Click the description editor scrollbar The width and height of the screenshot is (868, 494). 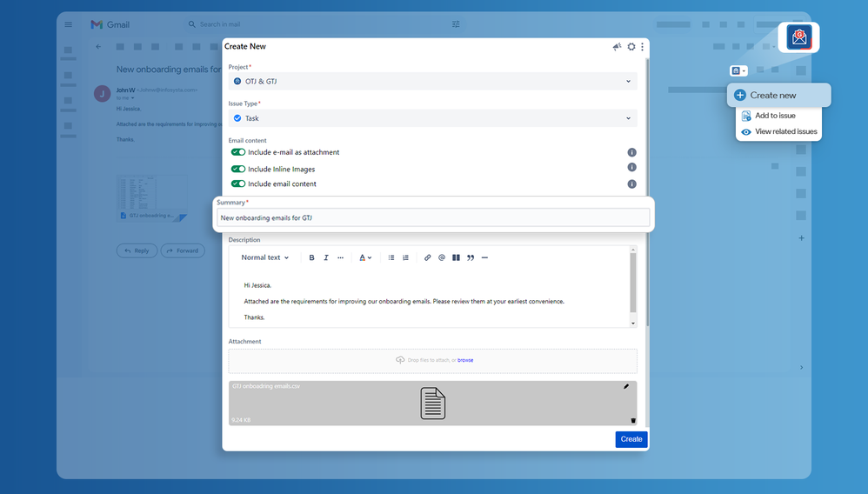(x=633, y=283)
